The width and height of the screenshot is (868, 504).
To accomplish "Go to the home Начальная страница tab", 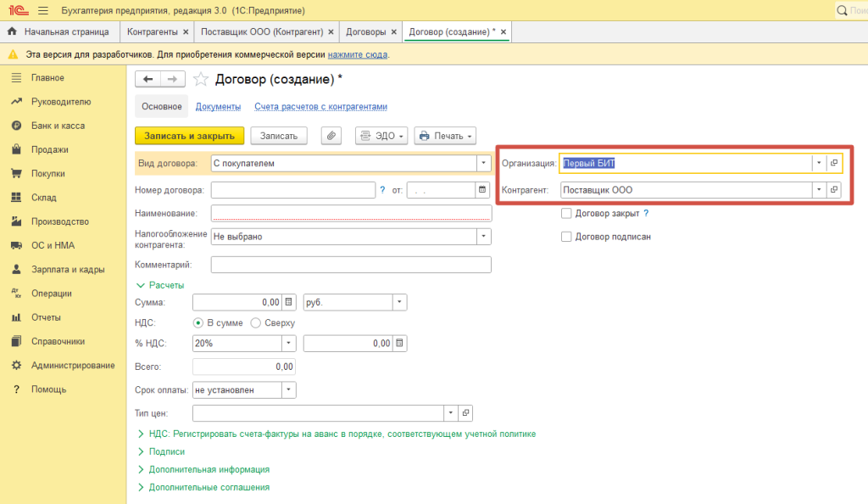I will pos(58,32).
